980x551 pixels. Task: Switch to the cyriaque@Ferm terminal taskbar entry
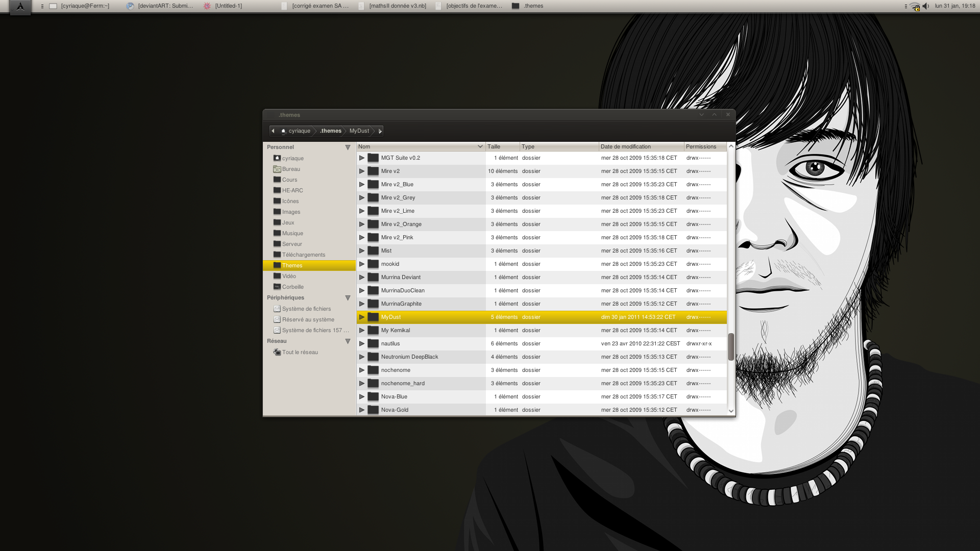80,6
